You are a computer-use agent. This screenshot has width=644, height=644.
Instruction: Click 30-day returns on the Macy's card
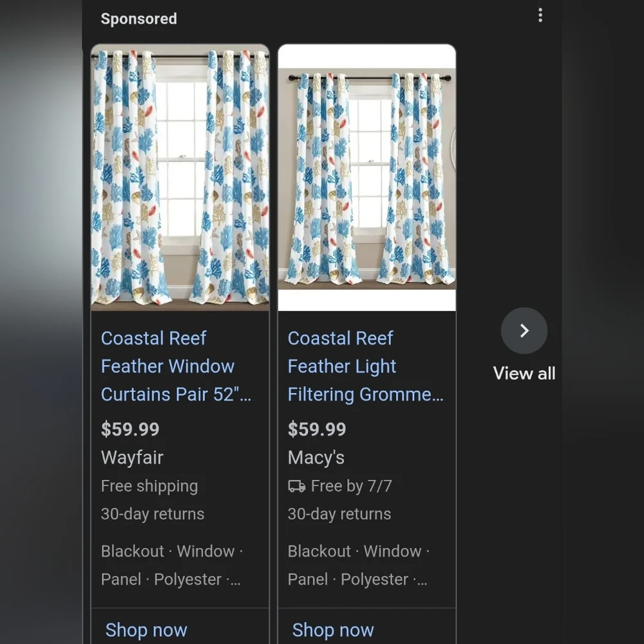[339, 514]
